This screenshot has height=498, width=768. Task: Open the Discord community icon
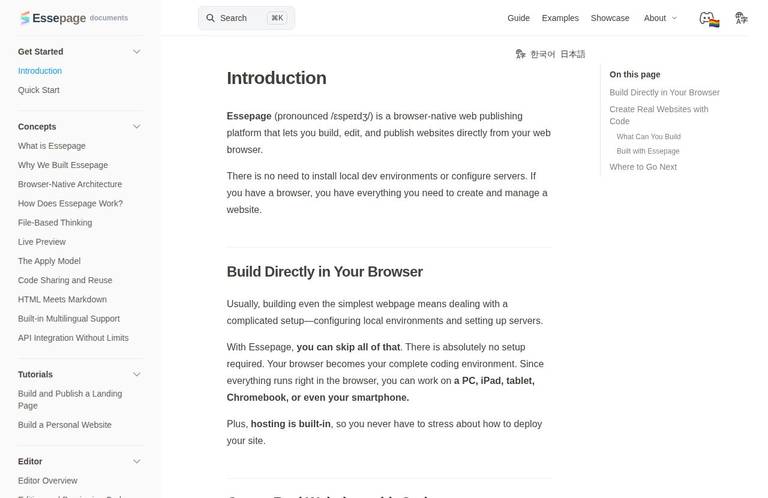point(709,19)
